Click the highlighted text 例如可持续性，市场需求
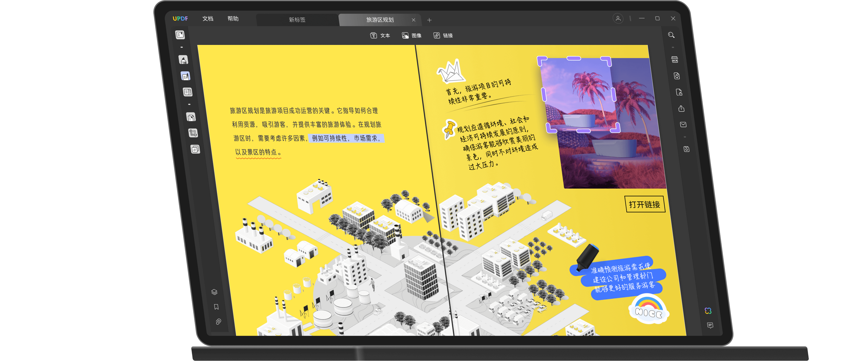The height and width of the screenshot is (361, 868). [346, 138]
